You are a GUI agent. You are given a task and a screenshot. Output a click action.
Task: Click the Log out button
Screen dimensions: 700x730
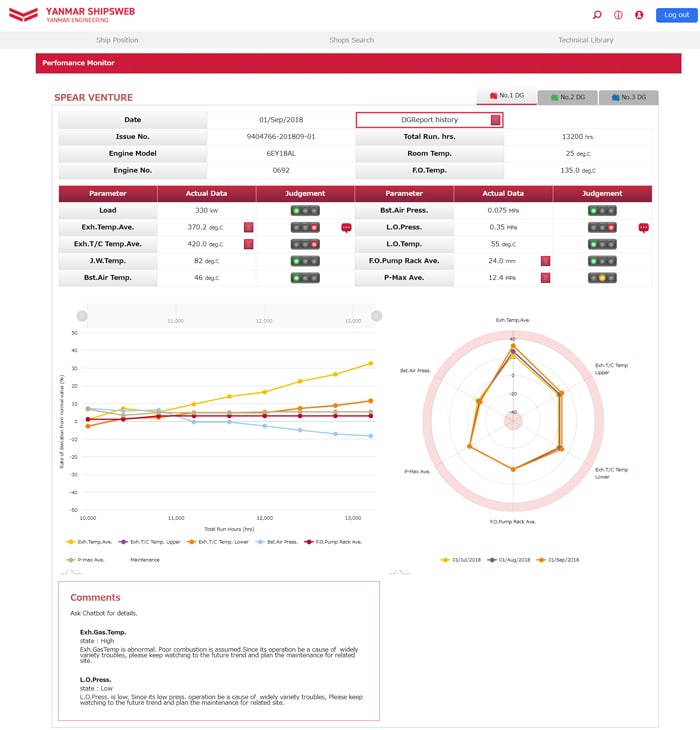click(x=672, y=15)
